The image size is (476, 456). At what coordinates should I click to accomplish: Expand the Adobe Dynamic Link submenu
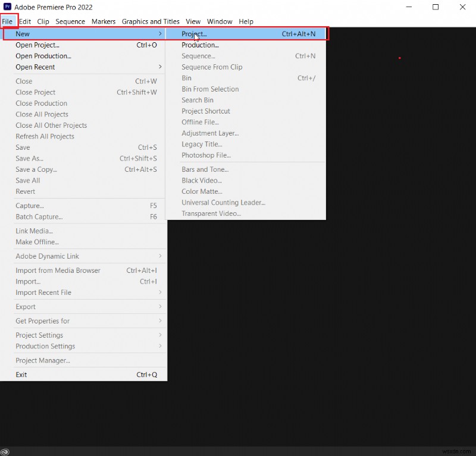[84, 256]
